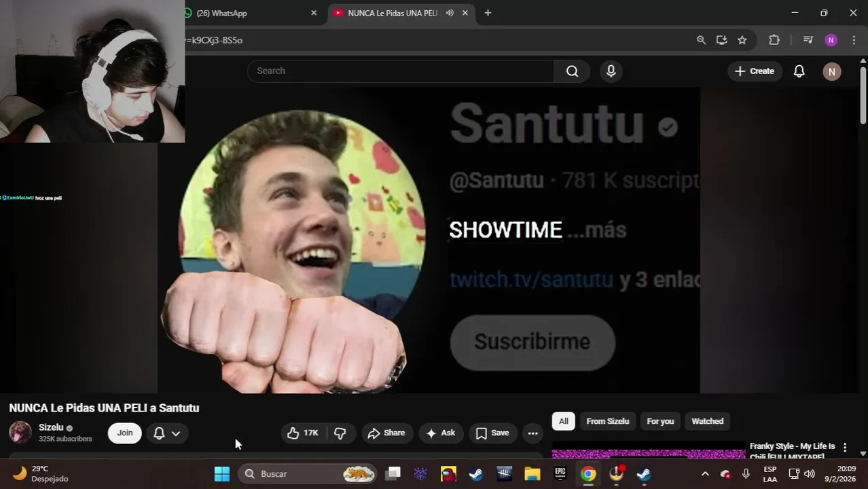The width and height of the screenshot is (868, 489).
Task: Click the microphone tray icon
Action: pos(746,474)
